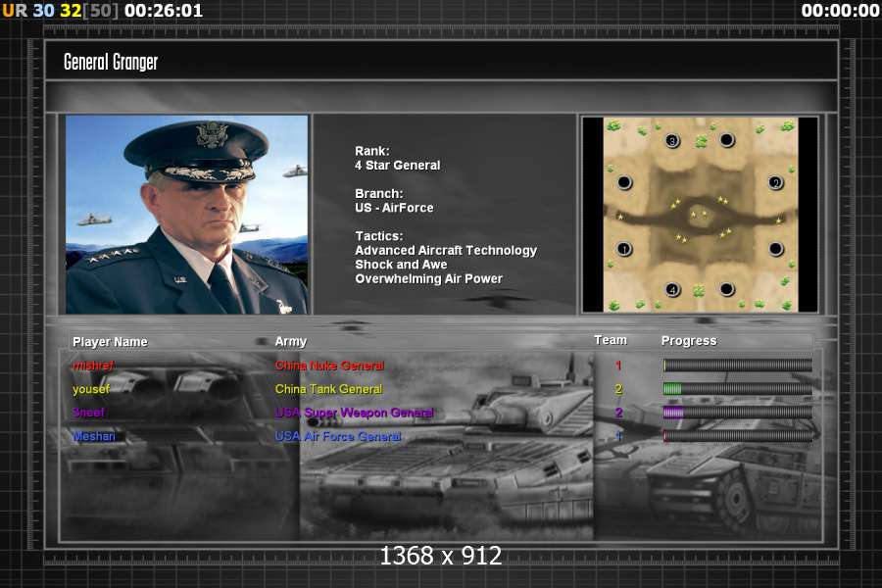Select player yousef in the list
Screen dimensions: 882x588
pos(91,389)
